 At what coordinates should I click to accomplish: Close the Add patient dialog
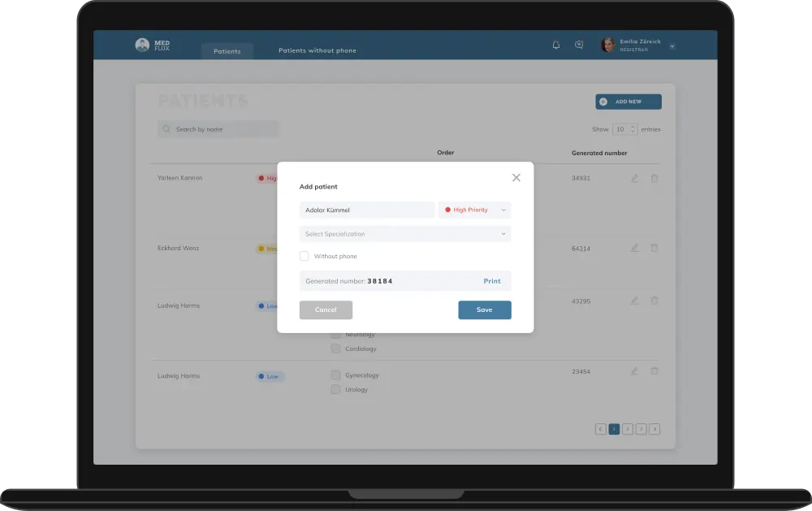(x=516, y=177)
